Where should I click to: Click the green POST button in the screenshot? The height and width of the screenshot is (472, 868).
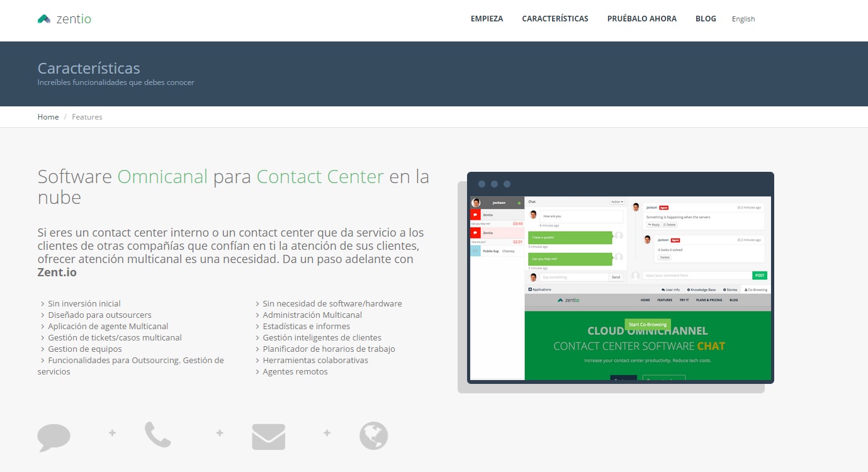point(760,276)
